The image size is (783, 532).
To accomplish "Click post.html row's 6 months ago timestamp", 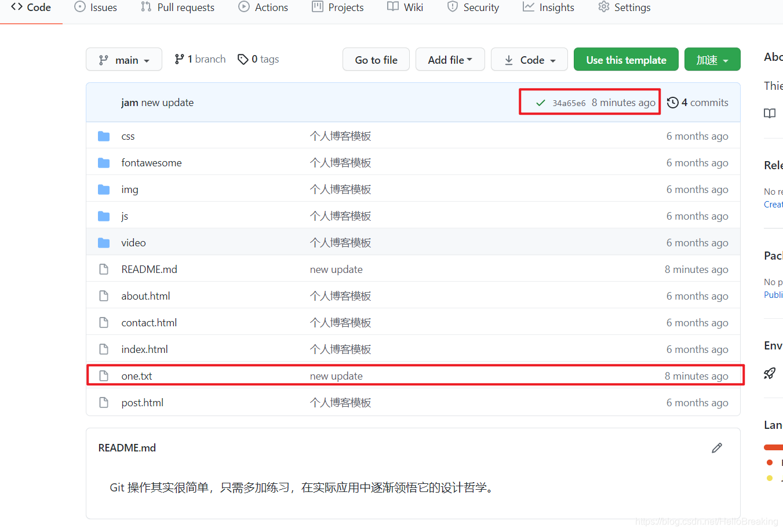I will 697,403.
